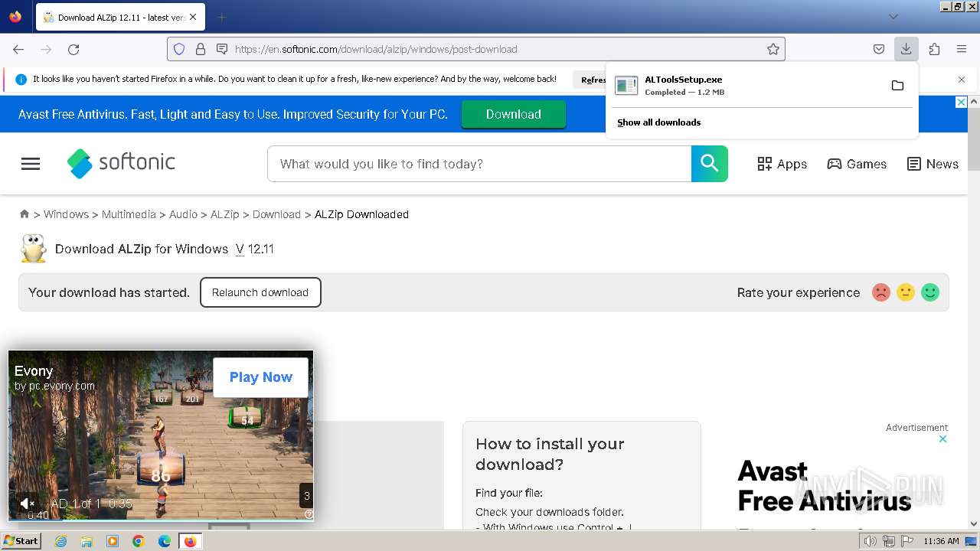Click the site padlock security icon

(x=201, y=49)
